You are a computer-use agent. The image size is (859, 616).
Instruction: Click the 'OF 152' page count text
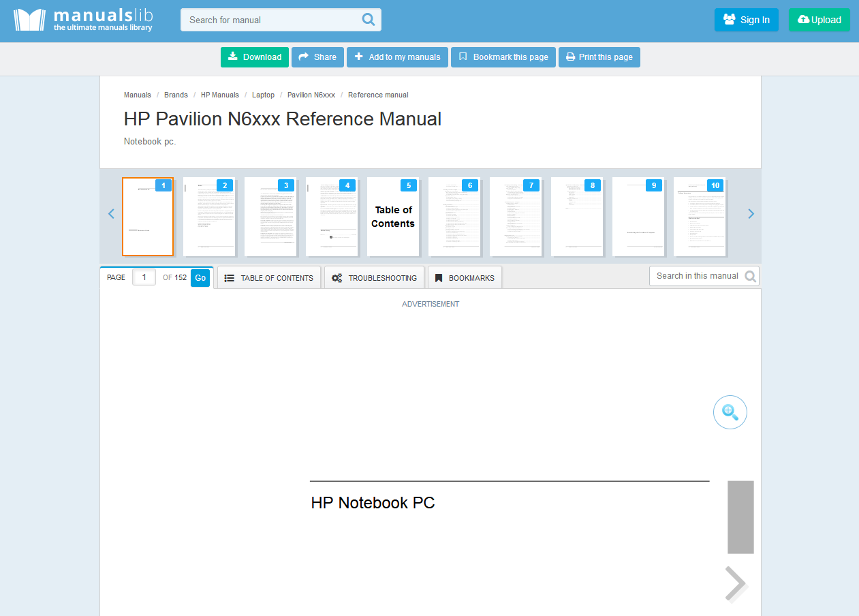click(174, 278)
